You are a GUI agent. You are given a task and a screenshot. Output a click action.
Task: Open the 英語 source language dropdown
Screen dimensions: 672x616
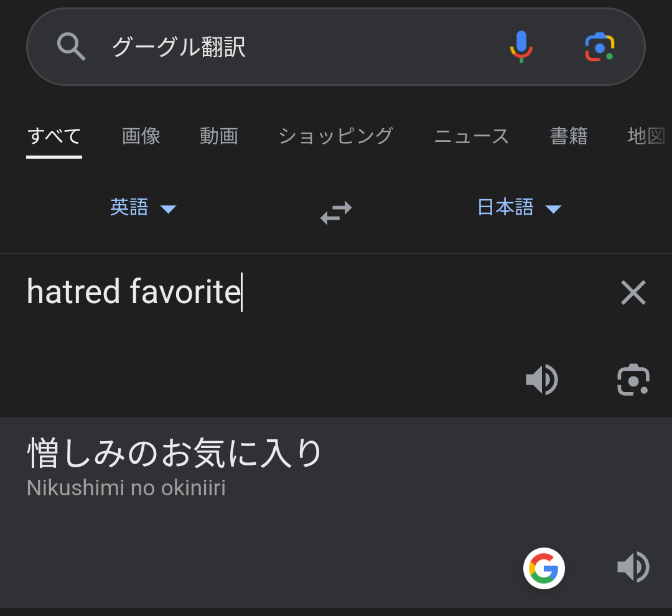coord(143,207)
